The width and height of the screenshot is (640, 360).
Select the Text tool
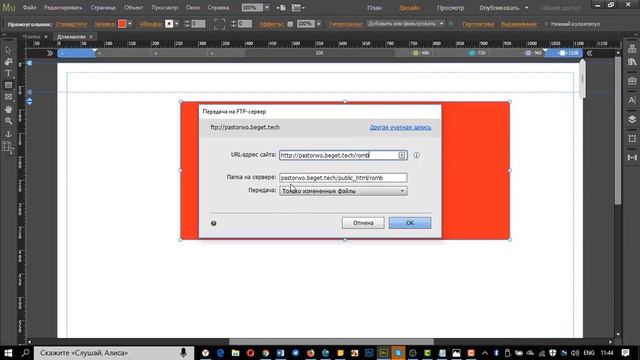pyautogui.click(x=8, y=73)
